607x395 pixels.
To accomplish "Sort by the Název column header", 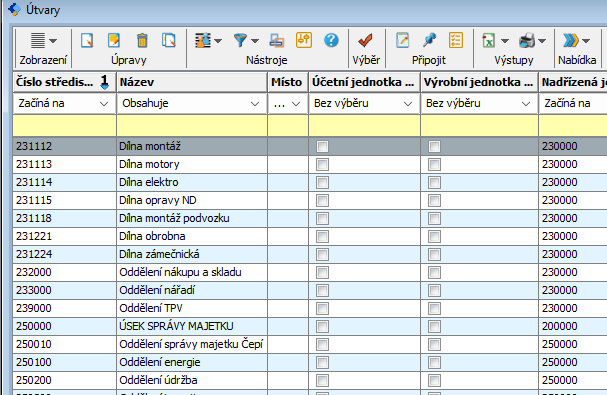I will coord(192,82).
